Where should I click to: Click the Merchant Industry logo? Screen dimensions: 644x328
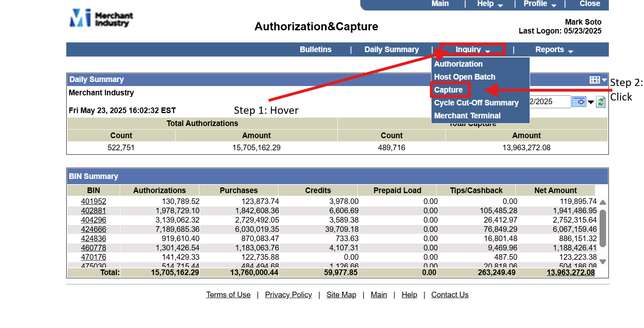coord(101,19)
